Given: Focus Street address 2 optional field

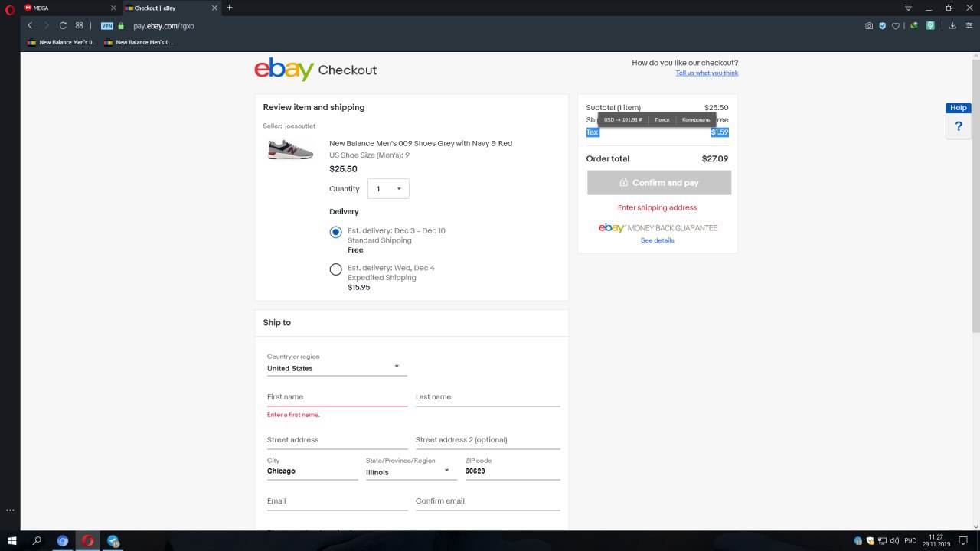Looking at the screenshot, I should 488,440.
